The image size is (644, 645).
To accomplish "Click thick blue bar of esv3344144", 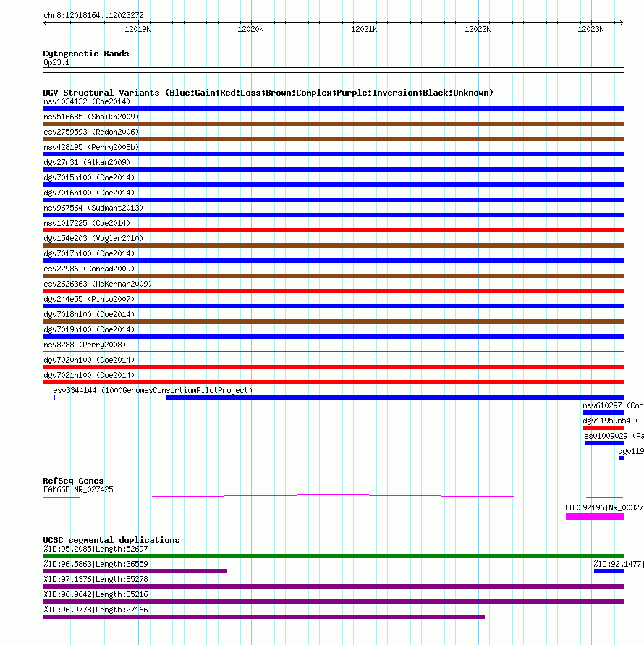I will 395,397.
